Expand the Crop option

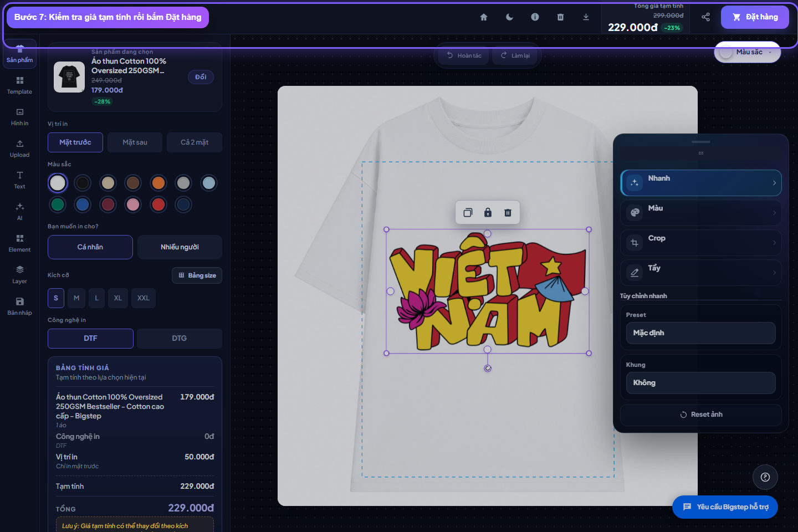point(701,243)
